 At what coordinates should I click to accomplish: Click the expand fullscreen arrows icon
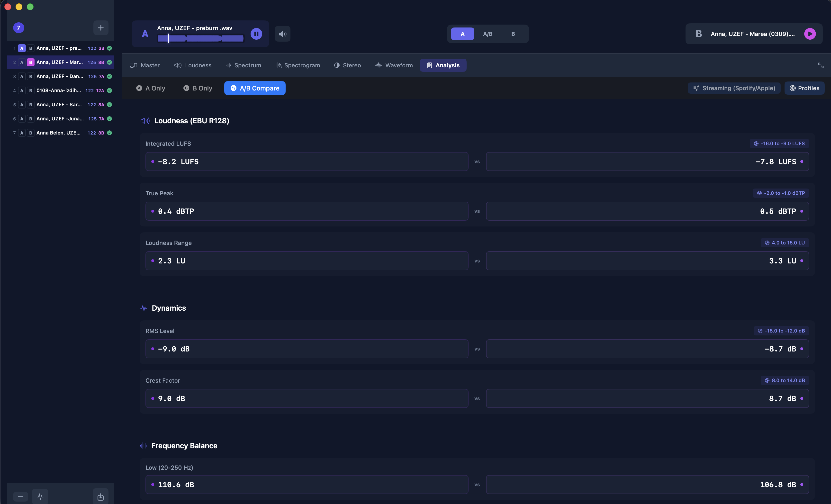click(821, 65)
